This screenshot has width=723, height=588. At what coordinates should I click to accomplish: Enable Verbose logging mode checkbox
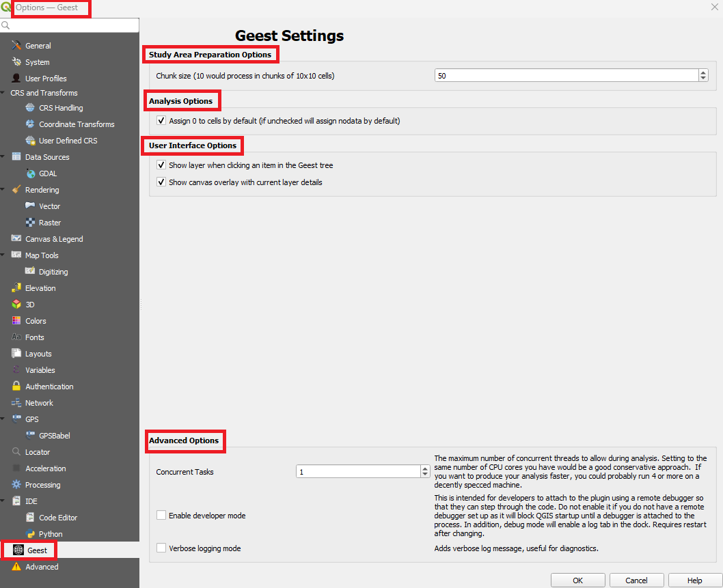(161, 548)
